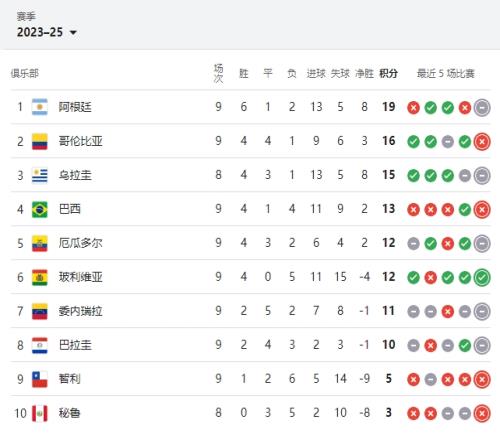Click Brazil's latest match loss icon
This screenshot has height=440, width=500.
482,209
